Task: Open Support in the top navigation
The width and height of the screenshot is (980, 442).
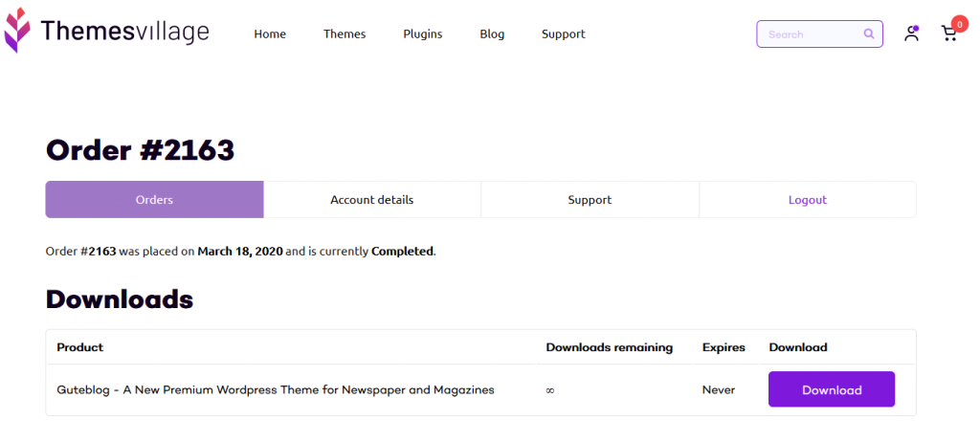Action: (x=563, y=34)
